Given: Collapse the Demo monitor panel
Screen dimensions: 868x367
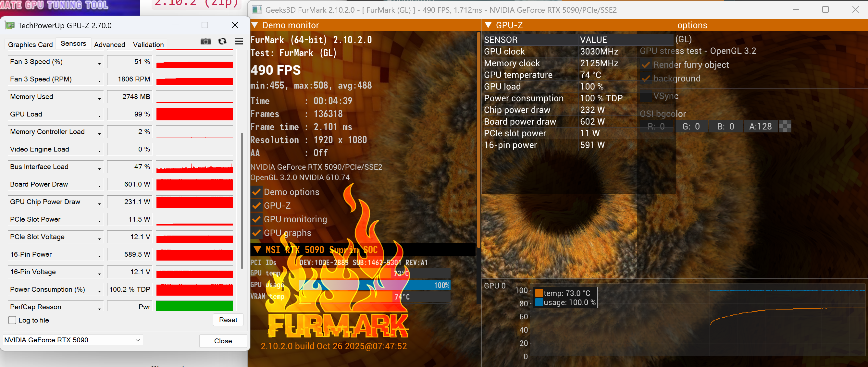Looking at the screenshot, I should (x=255, y=25).
